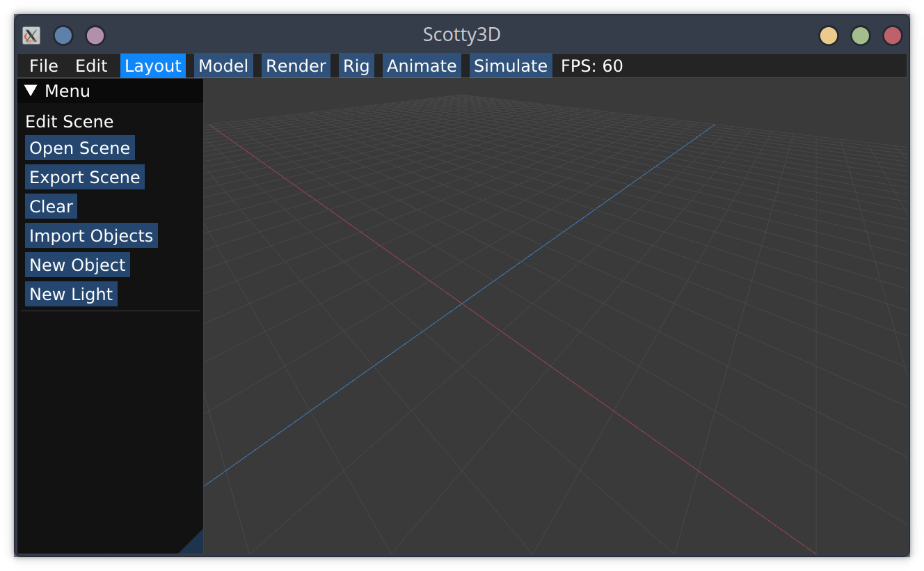
Task: Close Scotty3D with the red circle button
Action: [892, 36]
